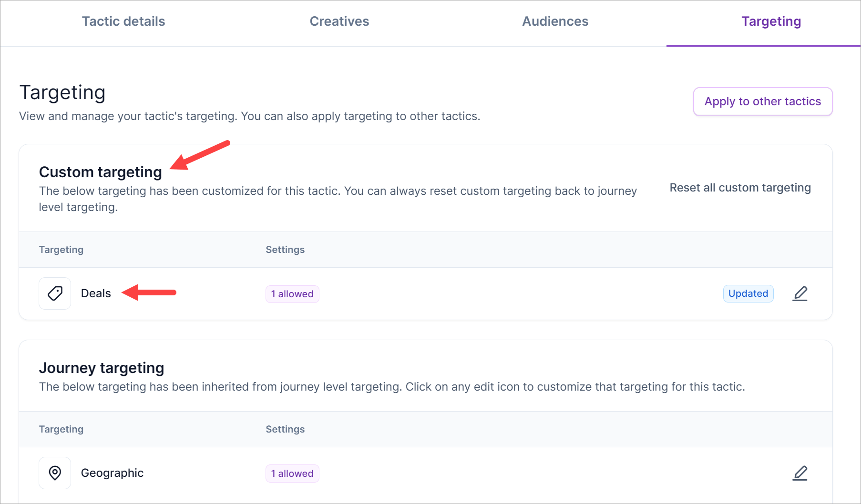Click Targeting column header in Custom targeting table
Screen dimensions: 861x504
coord(61,250)
